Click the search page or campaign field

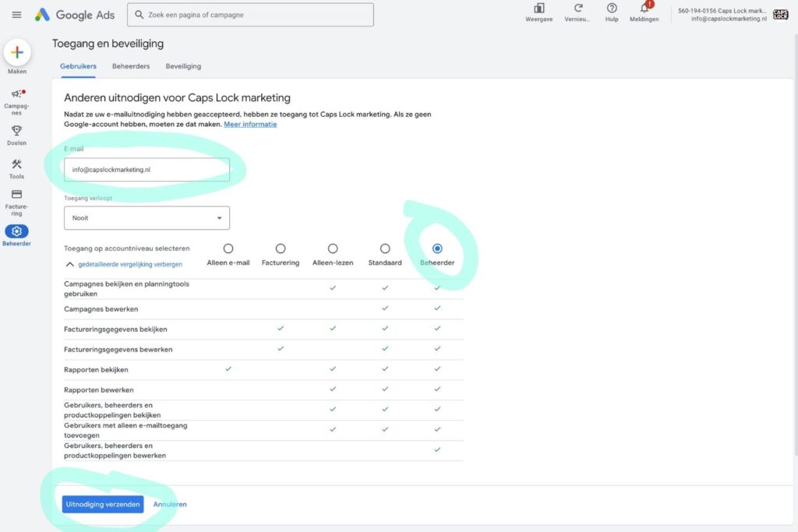pyautogui.click(x=250, y=15)
